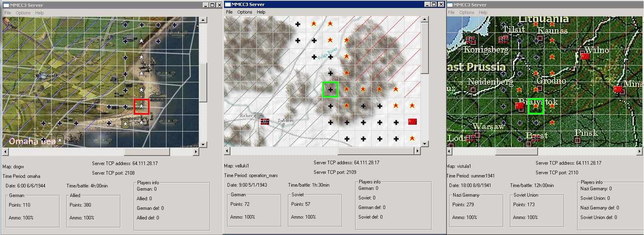Click 'Time/battle: 12h:00min' text
This screenshot has height=235, width=644.
pyautogui.click(x=532, y=185)
